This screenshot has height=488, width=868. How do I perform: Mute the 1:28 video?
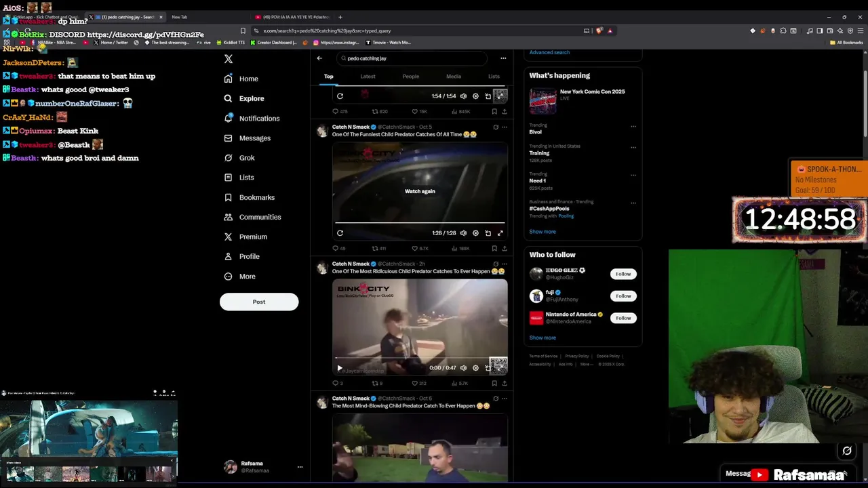(463, 233)
